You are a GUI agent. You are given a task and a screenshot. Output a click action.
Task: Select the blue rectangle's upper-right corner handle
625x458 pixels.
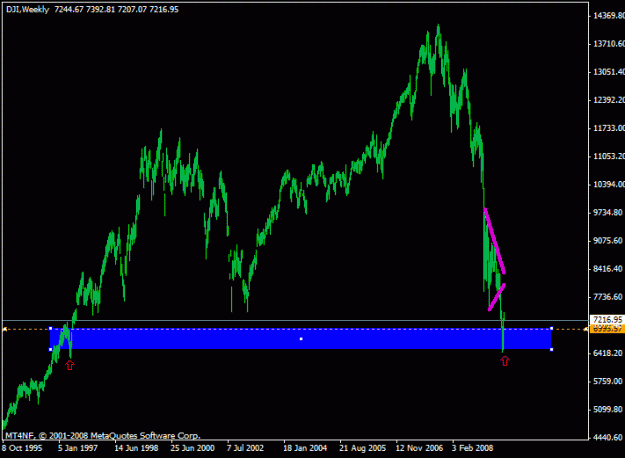551,328
